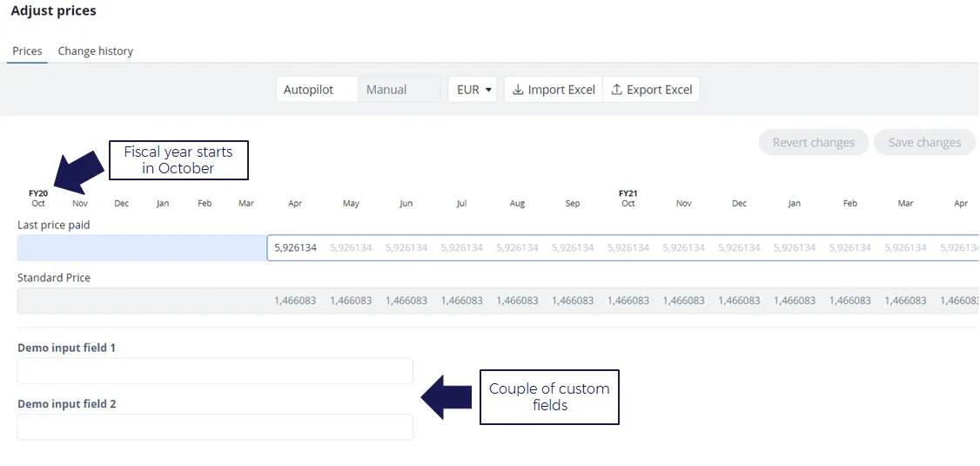The height and width of the screenshot is (466, 980).
Task: Click the Import Excel button
Action: pos(554,90)
